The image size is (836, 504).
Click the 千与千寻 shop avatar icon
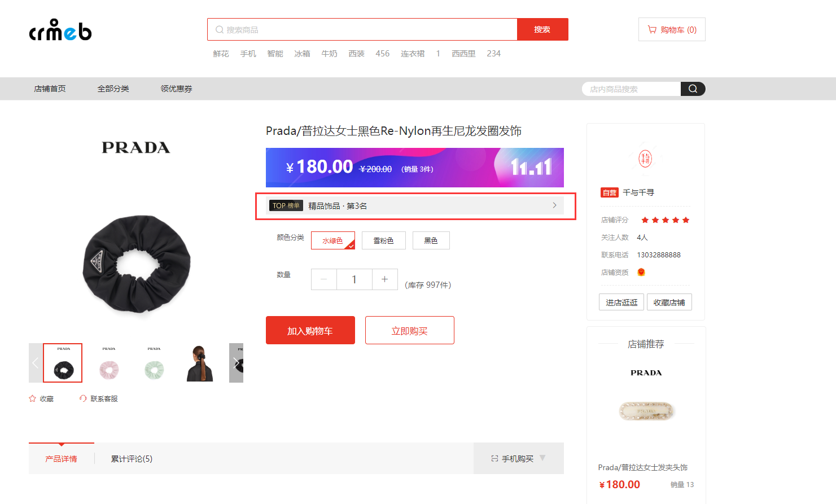[x=645, y=159]
